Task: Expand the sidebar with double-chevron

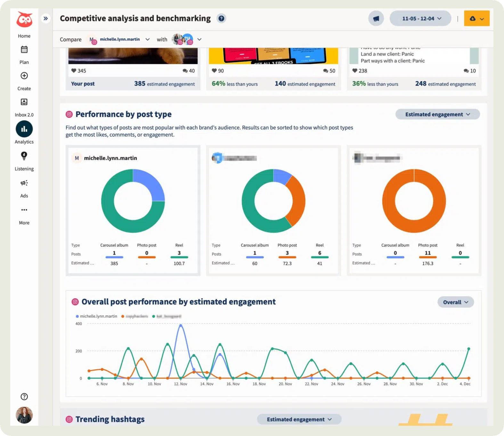Action: point(46,19)
